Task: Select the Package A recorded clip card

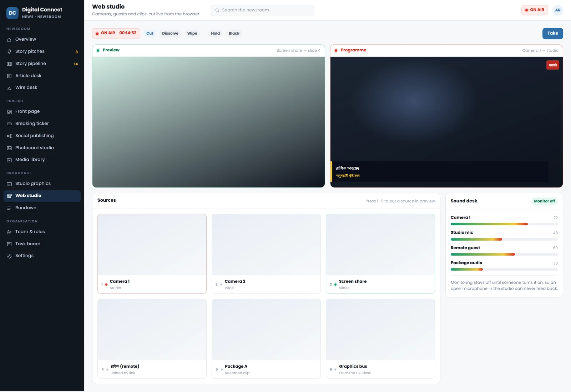Action: coord(266,339)
